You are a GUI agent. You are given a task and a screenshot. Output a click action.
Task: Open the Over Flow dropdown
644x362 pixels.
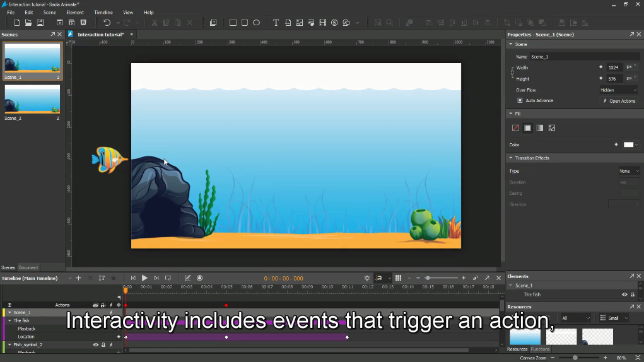click(x=618, y=90)
